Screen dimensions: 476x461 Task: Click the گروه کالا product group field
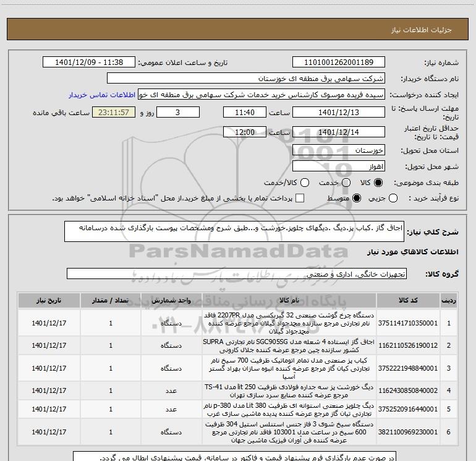(x=237, y=274)
